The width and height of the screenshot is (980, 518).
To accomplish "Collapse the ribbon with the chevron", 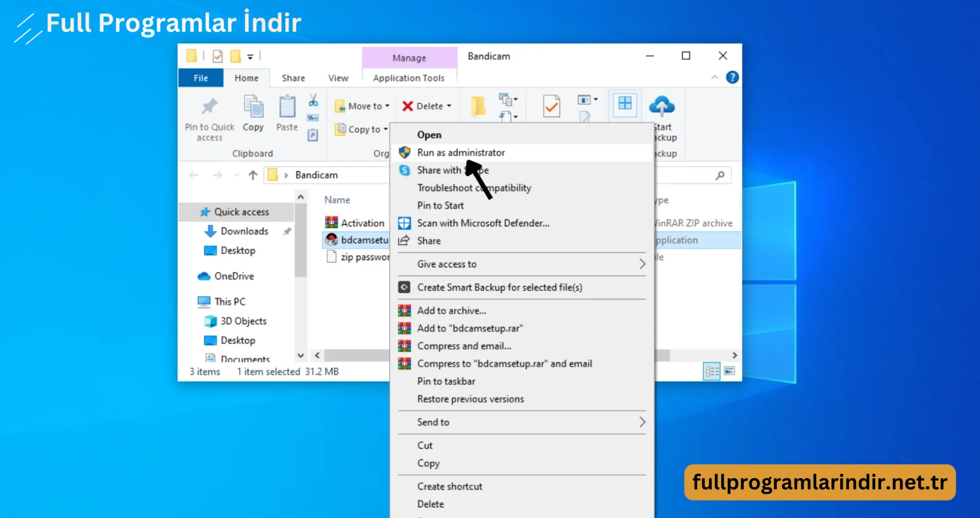I will click(715, 78).
